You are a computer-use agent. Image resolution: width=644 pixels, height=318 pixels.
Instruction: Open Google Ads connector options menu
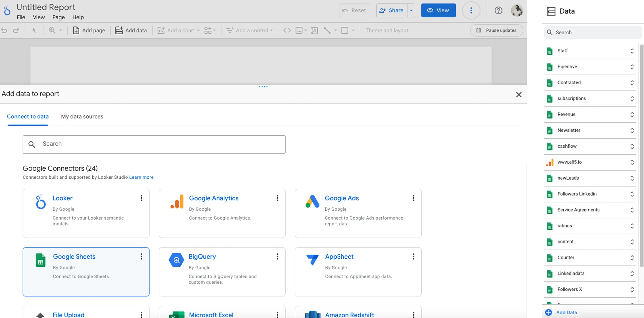tap(414, 198)
